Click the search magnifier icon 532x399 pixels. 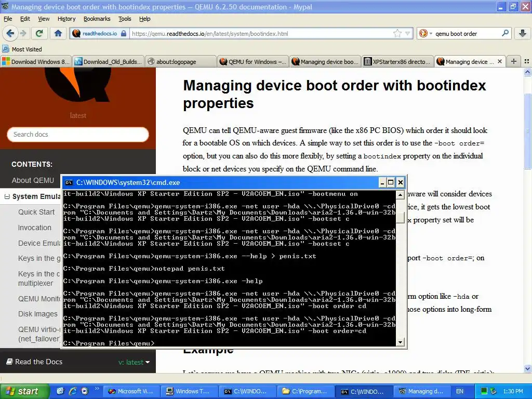[505, 33]
